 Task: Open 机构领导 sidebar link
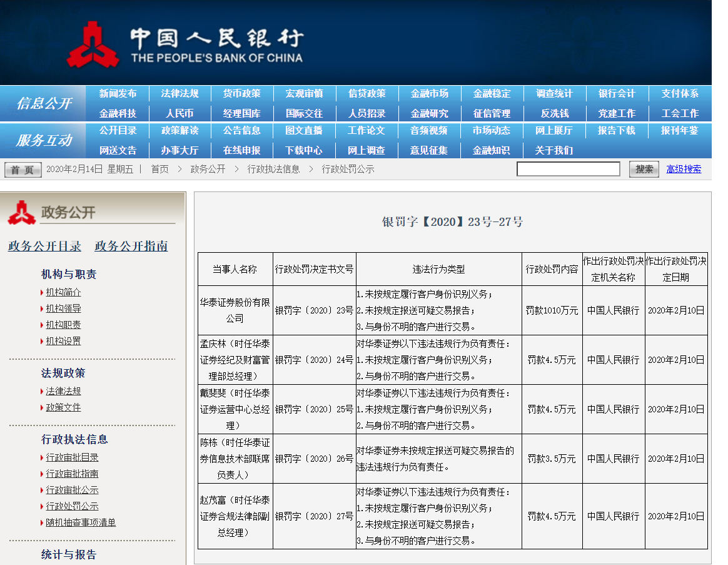coord(63,308)
